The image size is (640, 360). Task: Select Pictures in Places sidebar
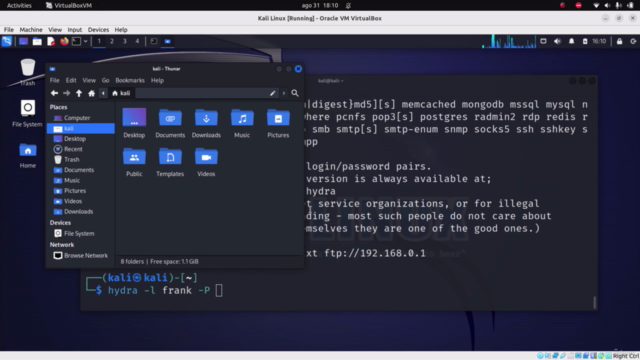click(81, 191)
